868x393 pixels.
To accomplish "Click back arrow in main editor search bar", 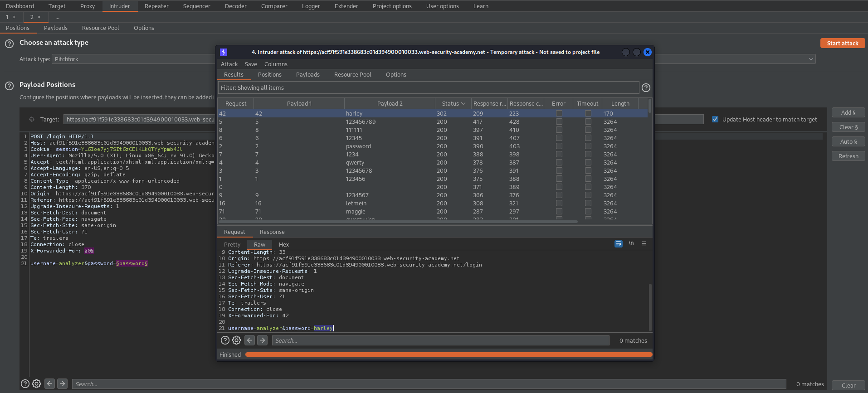I will [50, 384].
